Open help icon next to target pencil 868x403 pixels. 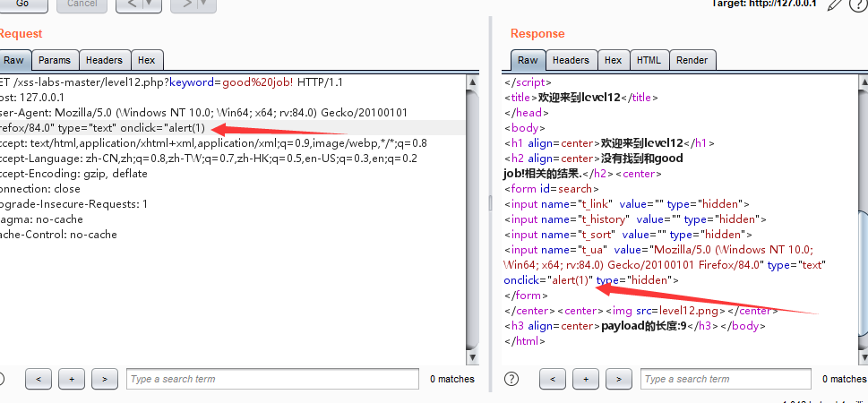[858, 4]
